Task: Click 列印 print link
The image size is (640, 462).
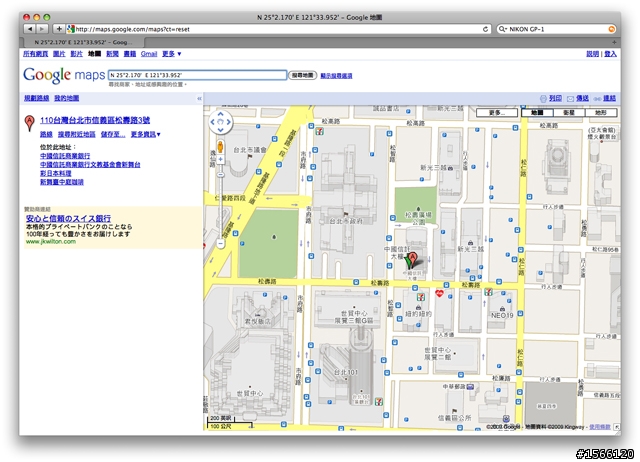Action: coord(555,98)
